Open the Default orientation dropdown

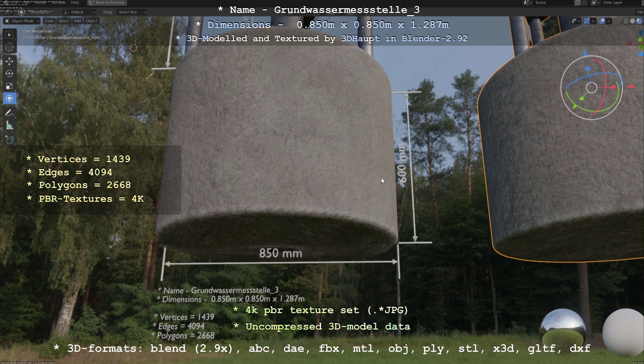(79, 12)
